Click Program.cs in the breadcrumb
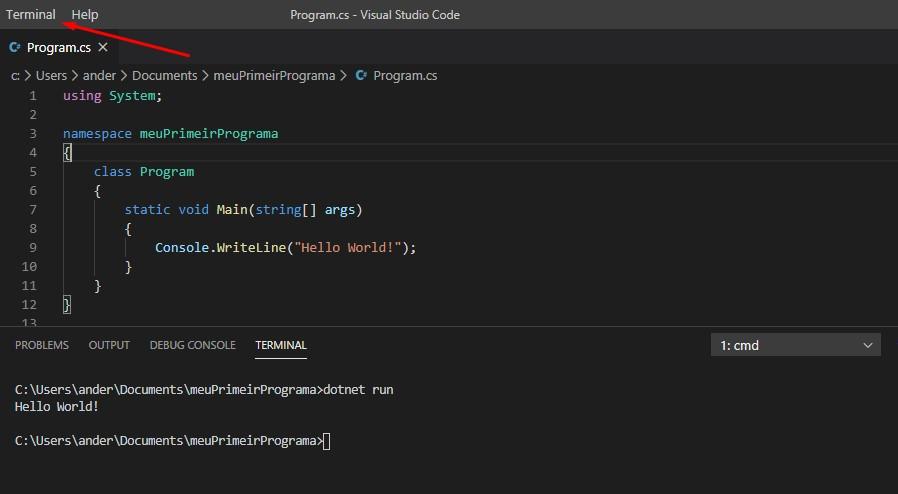The height and width of the screenshot is (494, 898). coord(405,75)
